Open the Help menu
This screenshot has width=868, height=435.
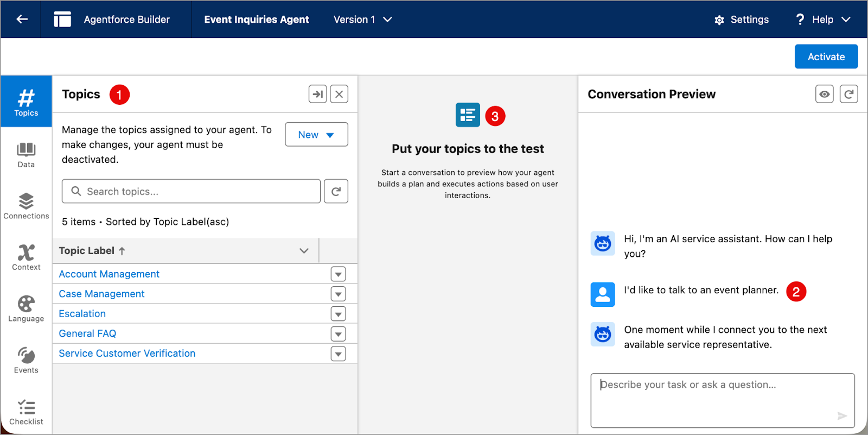pyautogui.click(x=822, y=20)
